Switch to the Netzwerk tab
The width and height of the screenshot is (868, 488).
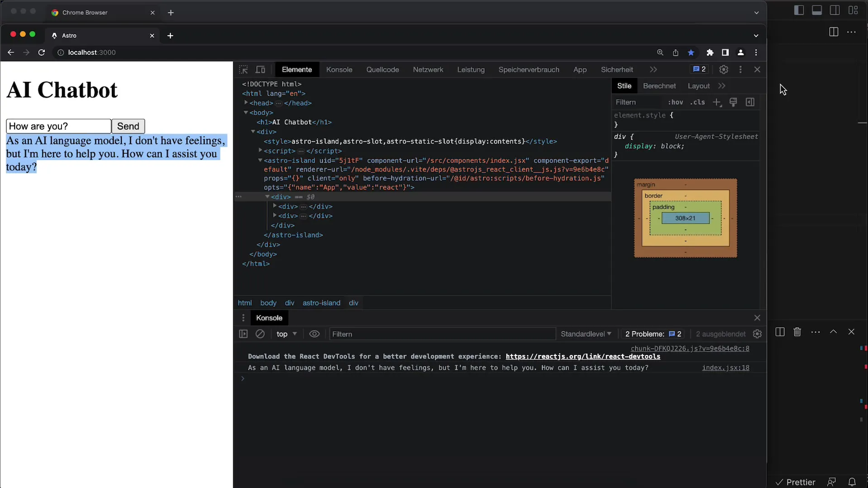pyautogui.click(x=428, y=70)
